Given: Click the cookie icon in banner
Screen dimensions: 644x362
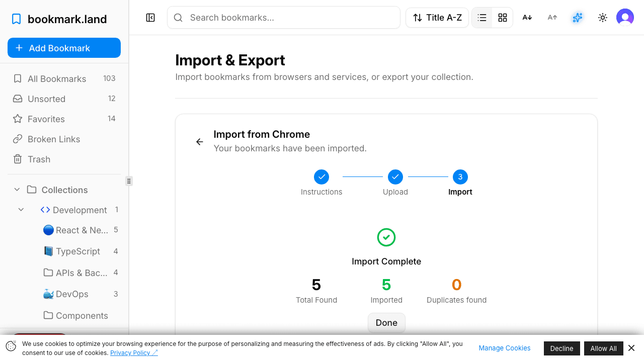Looking at the screenshot, I should (11, 346).
